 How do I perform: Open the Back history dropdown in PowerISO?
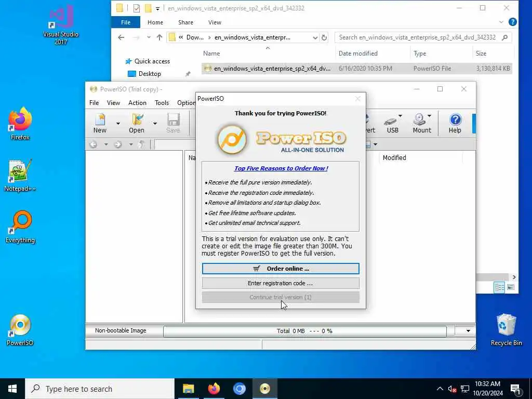coord(106,144)
